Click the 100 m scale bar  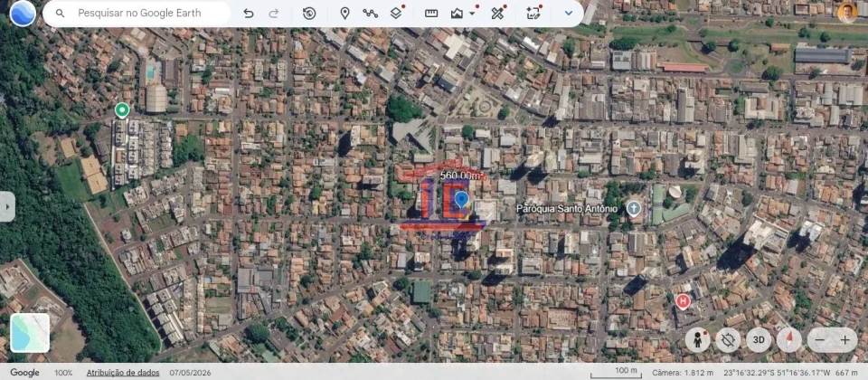617,372
